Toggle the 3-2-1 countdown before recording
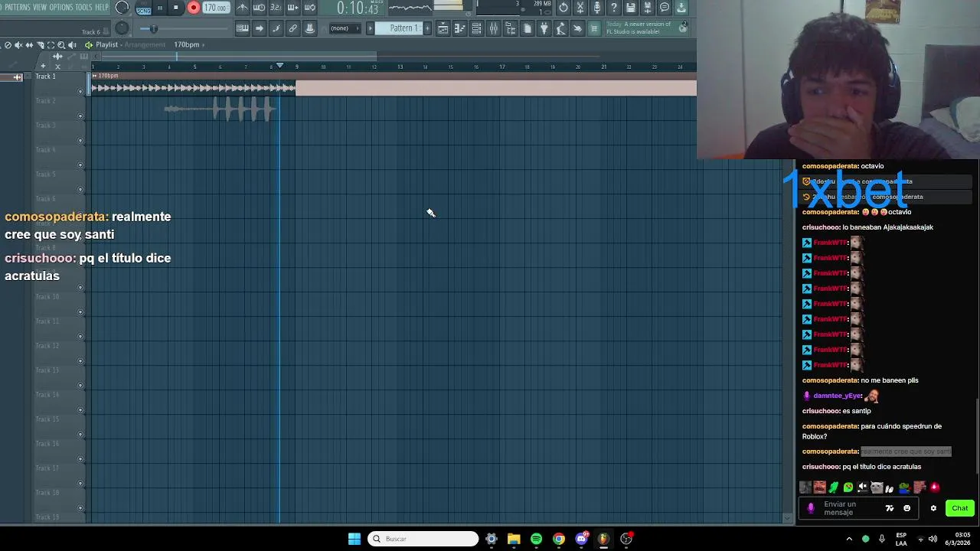 (276, 8)
